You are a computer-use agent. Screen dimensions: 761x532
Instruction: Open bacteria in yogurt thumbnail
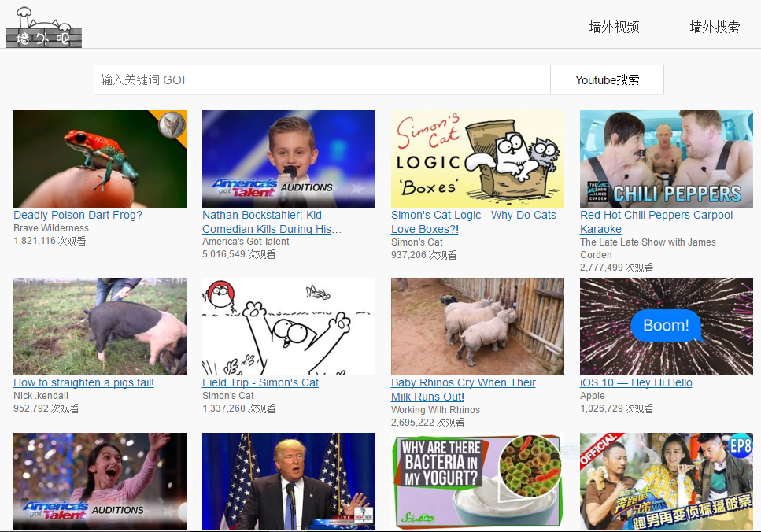pos(478,482)
